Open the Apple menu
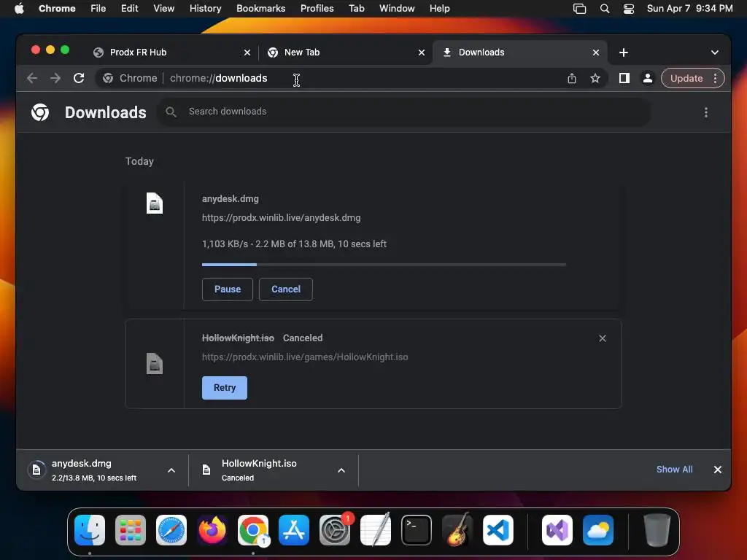This screenshot has width=747, height=560. coord(19,9)
